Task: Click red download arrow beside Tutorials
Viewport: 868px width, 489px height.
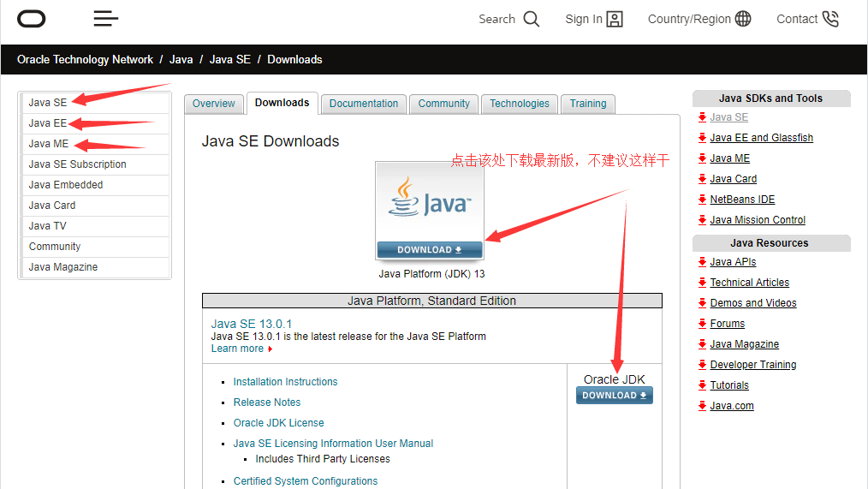Action: pyautogui.click(x=702, y=385)
